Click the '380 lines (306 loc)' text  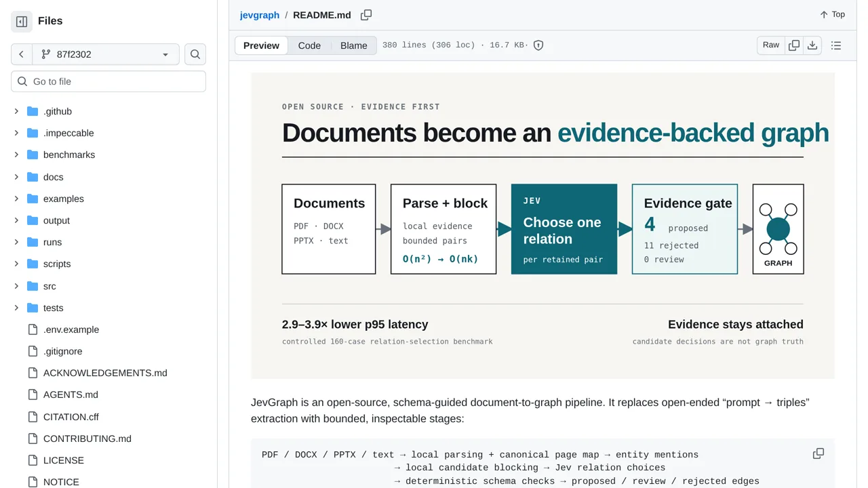coord(429,45)
